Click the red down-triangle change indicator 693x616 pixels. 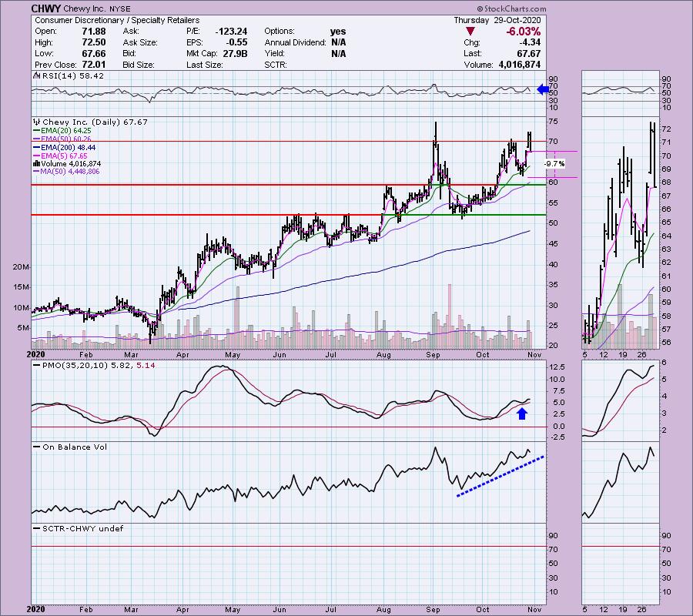tap(470, 32)
